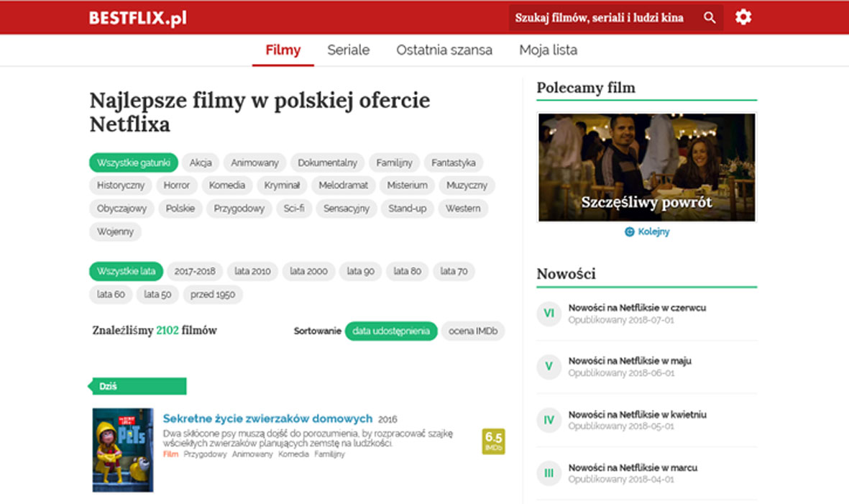Select the Dokumentalny genre filter
This screenshot has width=849, height=504.
pyautogui.click(x=327, y=162)
